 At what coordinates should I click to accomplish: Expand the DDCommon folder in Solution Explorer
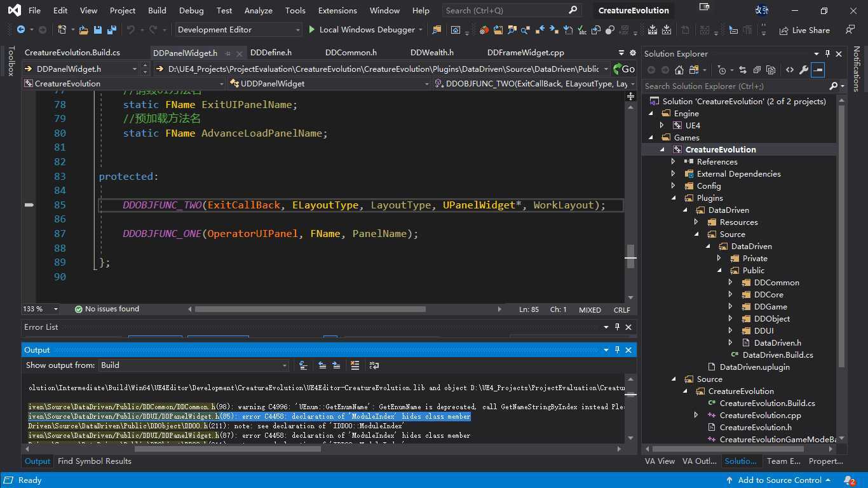(x=731, y=283)
